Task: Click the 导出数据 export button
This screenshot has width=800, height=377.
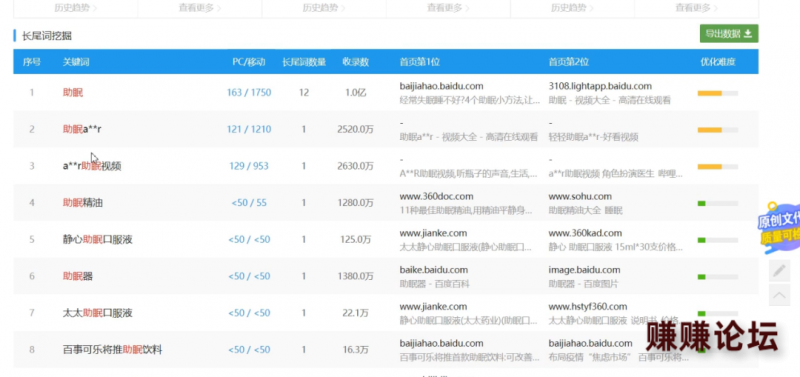Action: (x=729, y=34)
